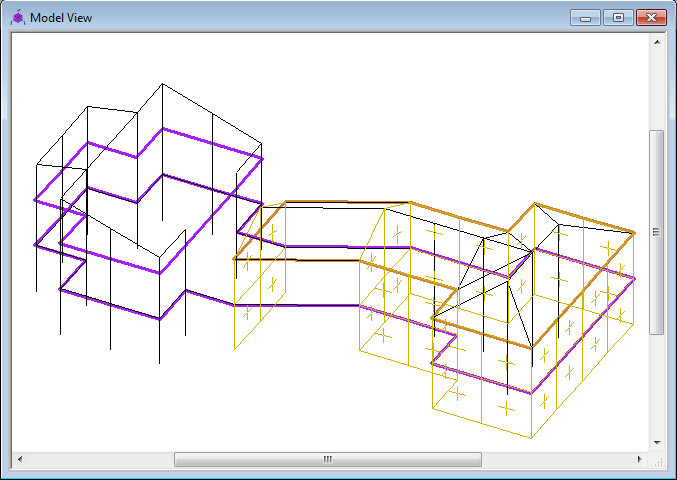Select the lowest yellow wall panel cross marker

coord(506,407)
